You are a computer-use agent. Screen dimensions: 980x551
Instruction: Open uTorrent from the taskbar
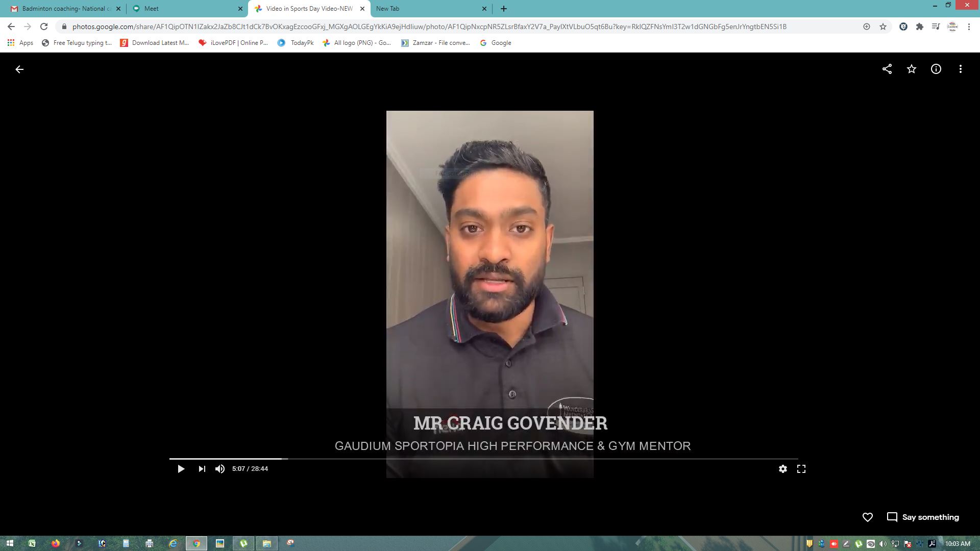(x=243, y=543)
